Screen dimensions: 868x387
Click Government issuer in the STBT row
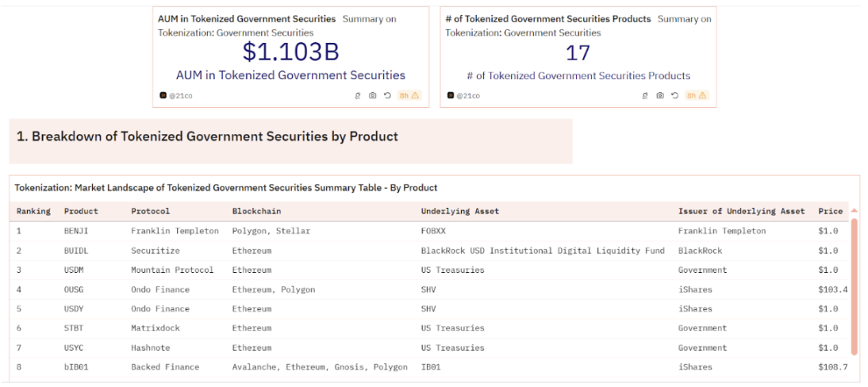702,328
